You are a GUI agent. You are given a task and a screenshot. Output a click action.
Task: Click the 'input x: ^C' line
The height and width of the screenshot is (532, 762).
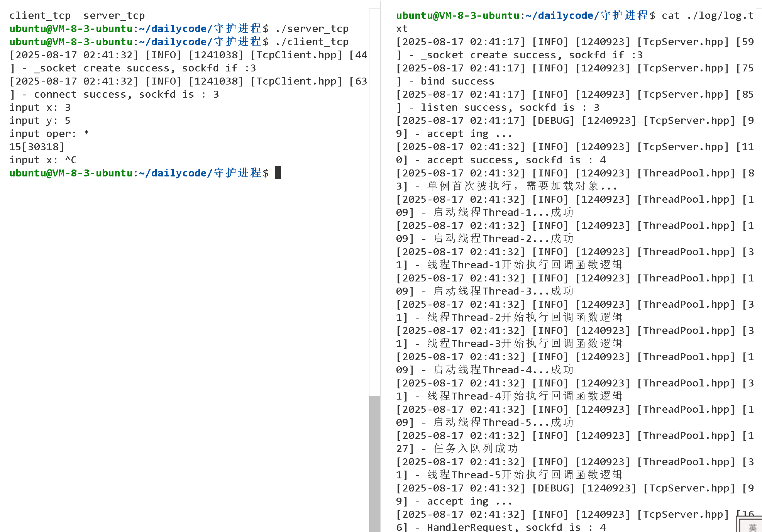43,160
